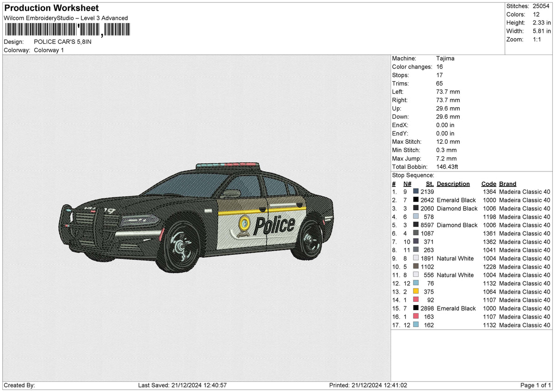Click the "St." column header
Viewport: 555px width, 392px height.
430,184
